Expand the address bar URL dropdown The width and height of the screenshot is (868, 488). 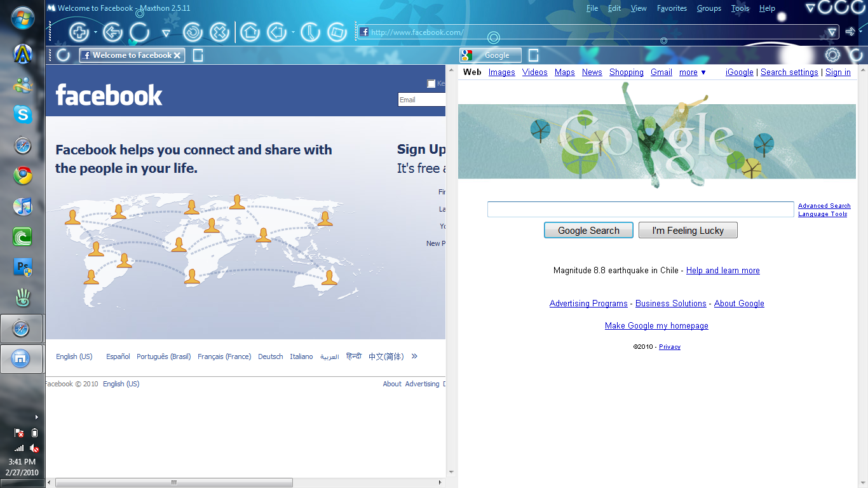coord(831,32)
